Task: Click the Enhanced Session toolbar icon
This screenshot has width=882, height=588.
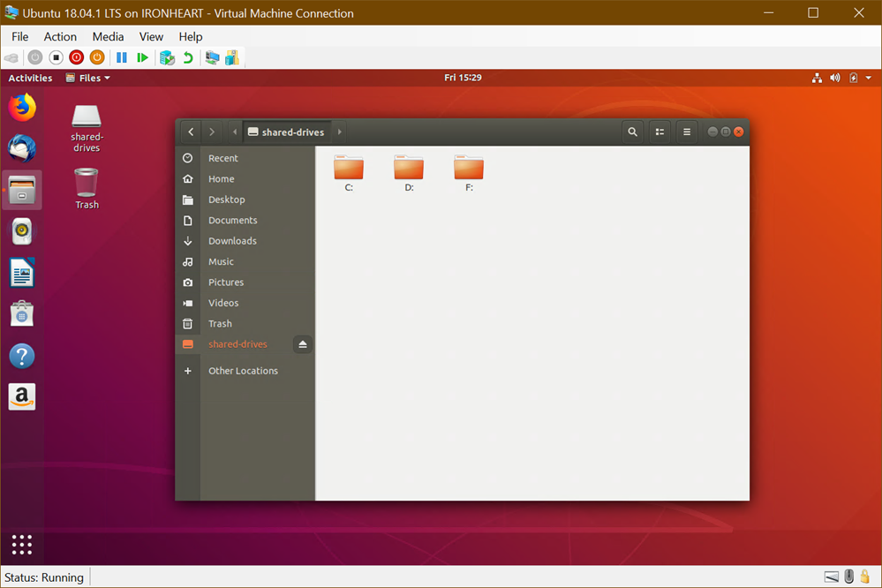Action: coord(212,57)
